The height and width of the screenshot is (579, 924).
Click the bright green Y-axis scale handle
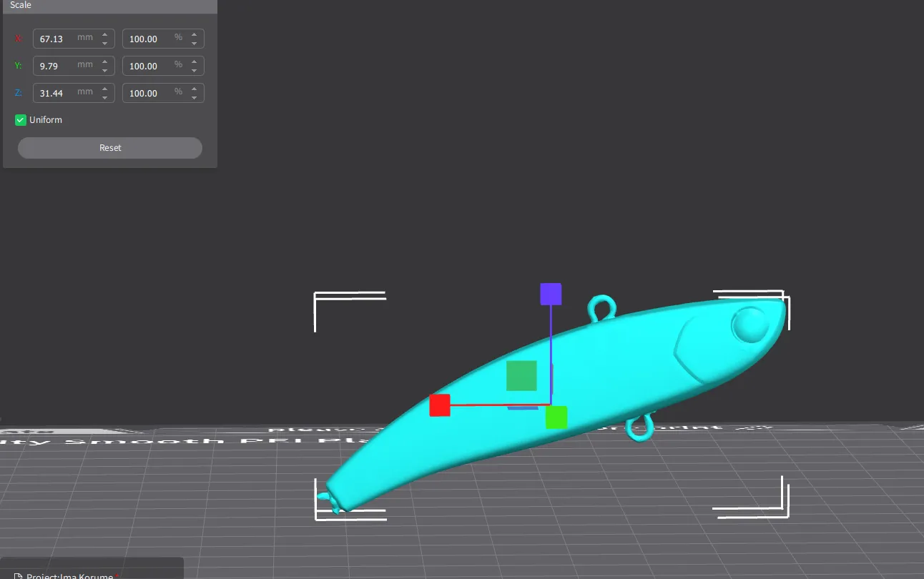tap(556, 417)
